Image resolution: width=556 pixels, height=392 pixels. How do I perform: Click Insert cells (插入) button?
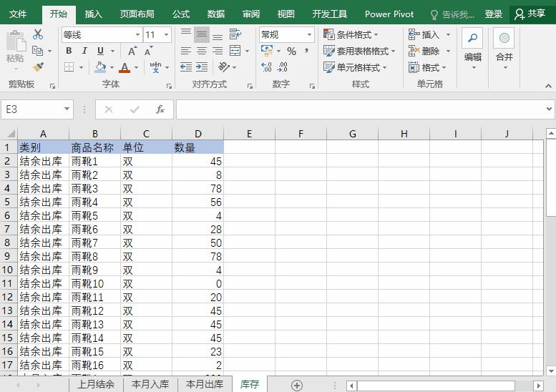[x=424, y=35]
